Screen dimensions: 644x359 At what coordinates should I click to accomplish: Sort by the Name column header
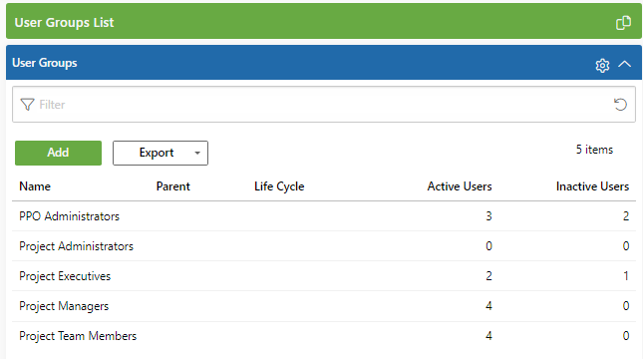point(35,186)
